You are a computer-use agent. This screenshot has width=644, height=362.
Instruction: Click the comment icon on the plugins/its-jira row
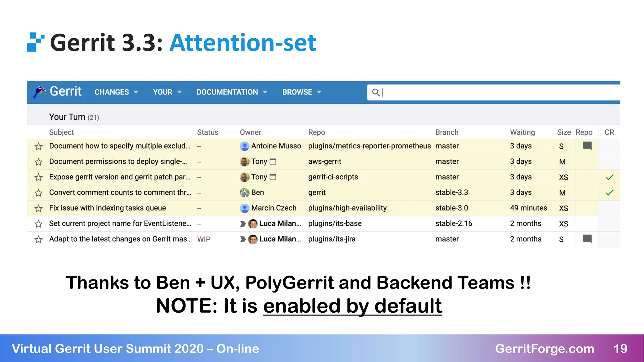point(587,239)
